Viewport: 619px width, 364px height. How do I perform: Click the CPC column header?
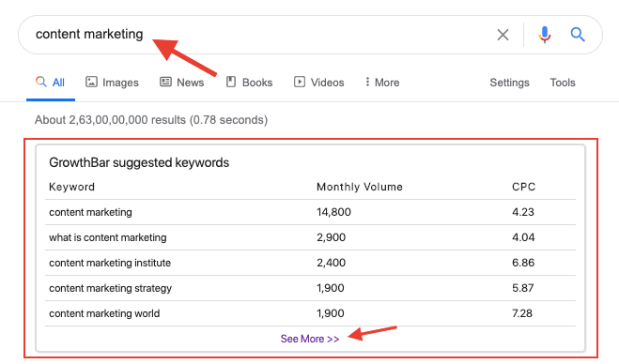point(523,187)
